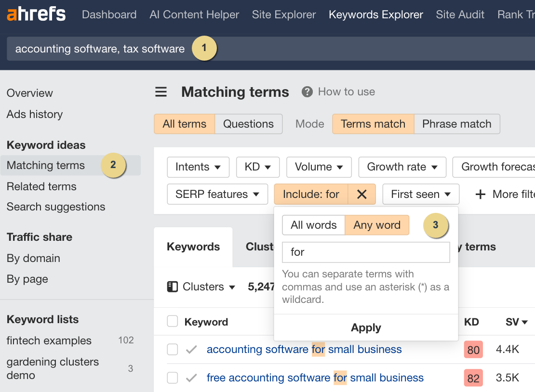Click KD score 82 badge
Image resolution: width=535 pixels, height=392 pixels.
click(x=473, y=378)
